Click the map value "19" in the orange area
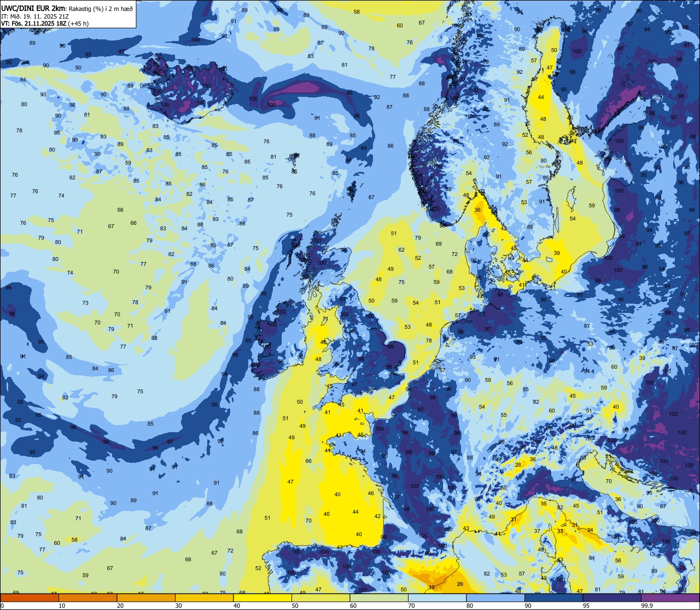Screen dimensions: 700x610 (431, 587)
